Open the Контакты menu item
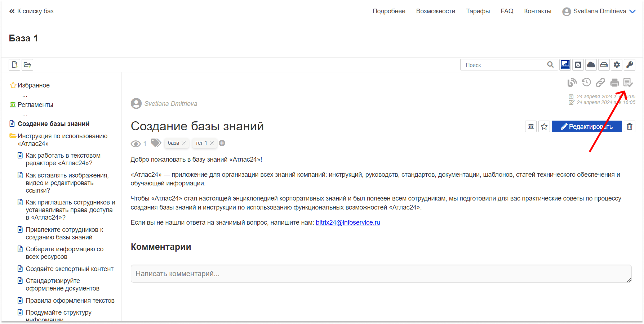The width and height of the screenshot is (644, 324). [x=537, y=11]
